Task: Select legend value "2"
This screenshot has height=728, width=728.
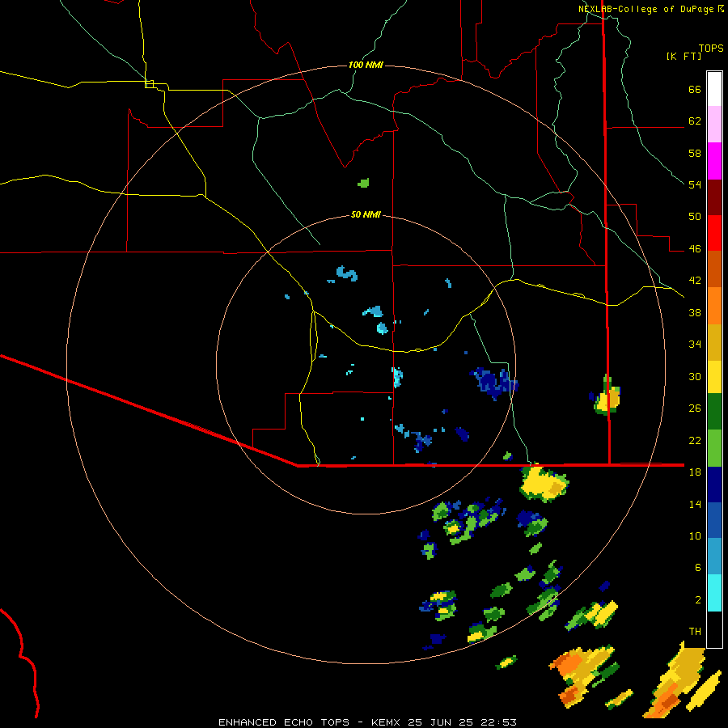Action: point(698,599)
